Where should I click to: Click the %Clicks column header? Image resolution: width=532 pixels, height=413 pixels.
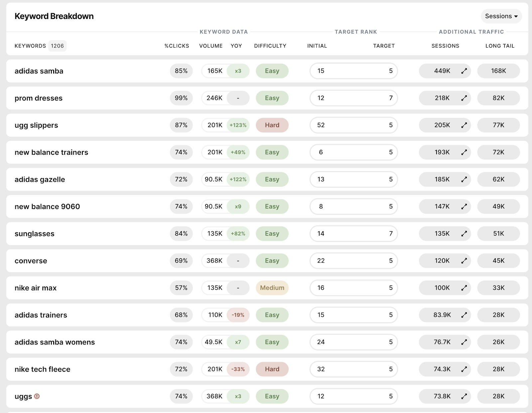177,46
